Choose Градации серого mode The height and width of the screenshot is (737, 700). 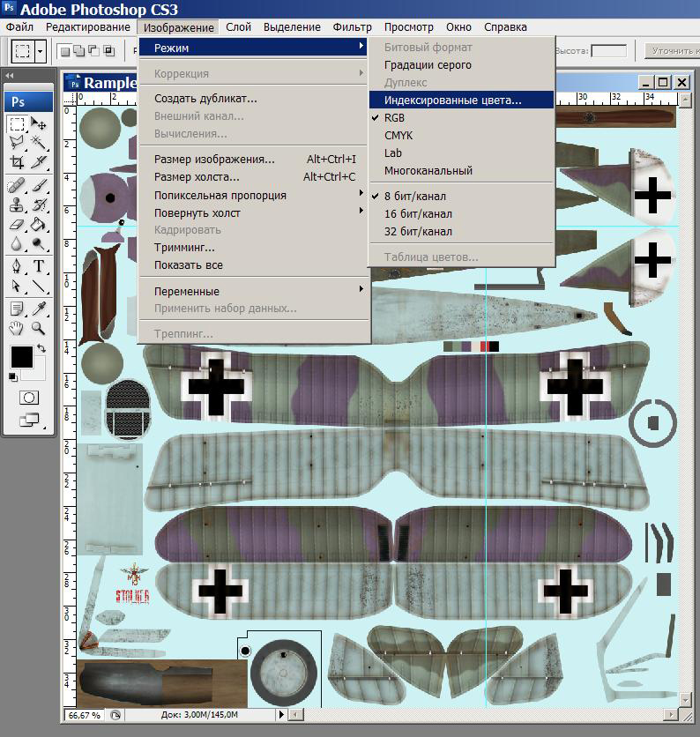[x=461, y=65]
